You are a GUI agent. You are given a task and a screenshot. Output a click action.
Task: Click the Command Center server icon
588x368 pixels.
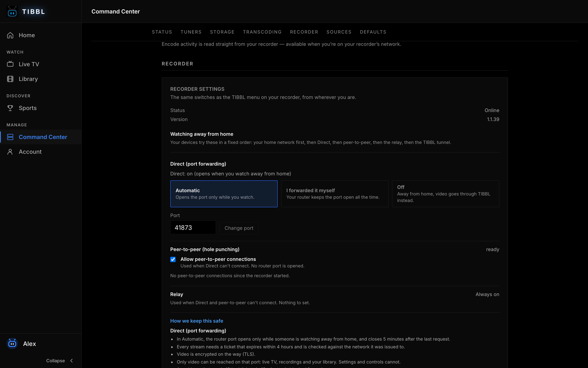click(x=10, y=137)
